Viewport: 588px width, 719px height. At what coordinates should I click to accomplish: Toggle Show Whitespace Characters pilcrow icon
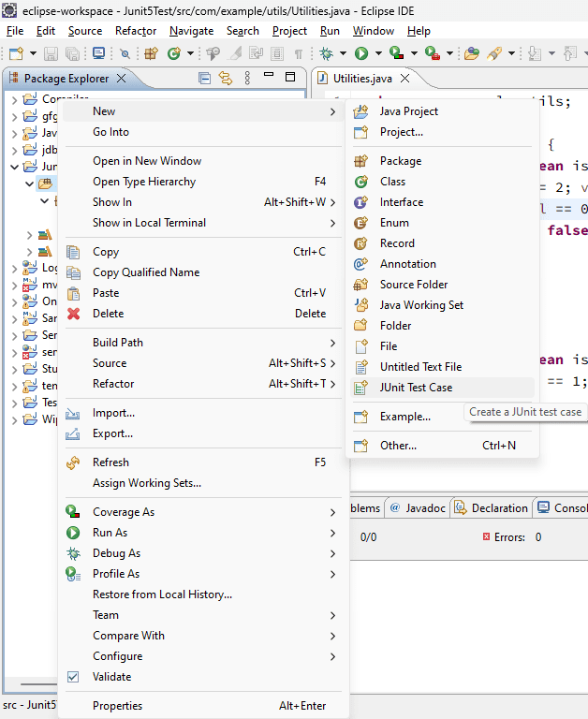[x=299, y=54]
